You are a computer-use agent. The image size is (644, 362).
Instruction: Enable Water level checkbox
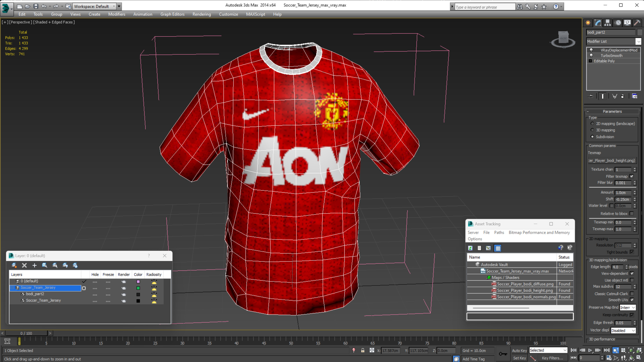(x=611, y=206)
